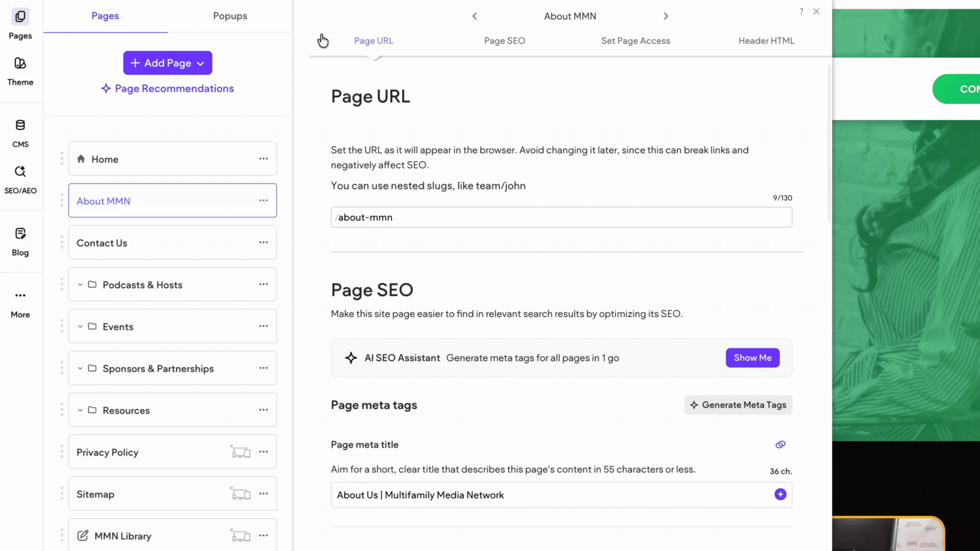Click the AI generate icon in meta title field
This screenshot has height=551, width=980.
pos(780,494)
